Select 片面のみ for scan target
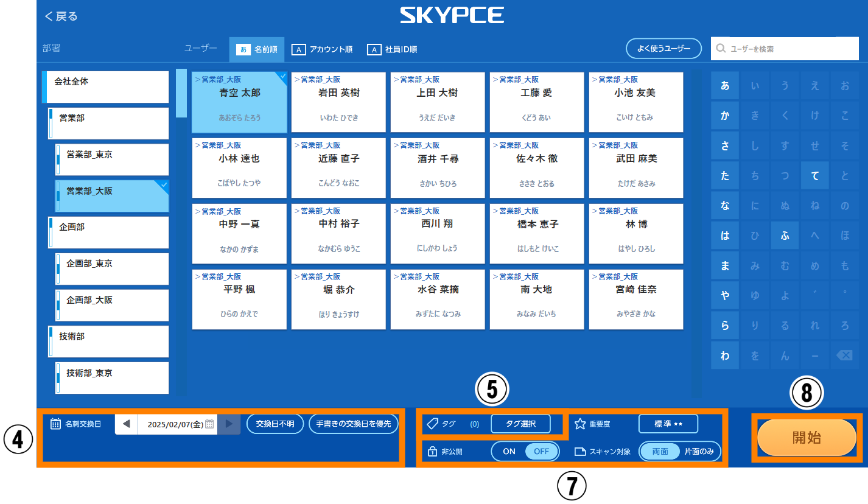The width and height of the screenshot is (868, 504). coord(699,452)
